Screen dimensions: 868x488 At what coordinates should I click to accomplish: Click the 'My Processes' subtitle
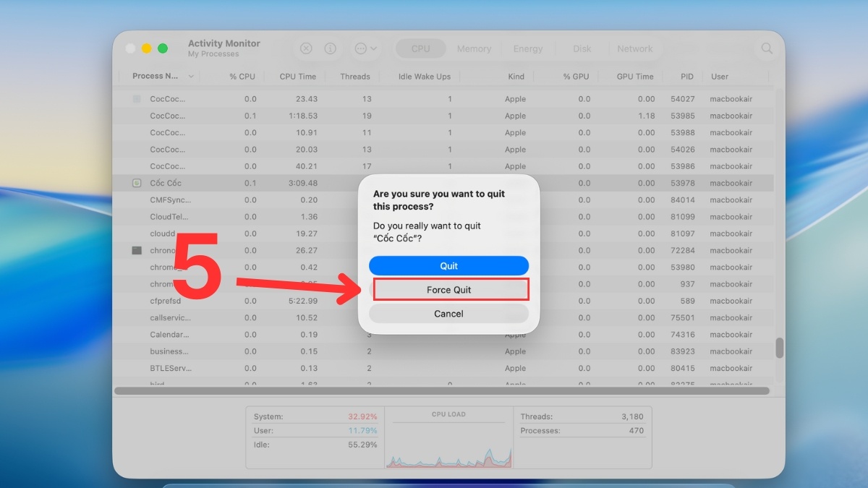coord(213,54)
